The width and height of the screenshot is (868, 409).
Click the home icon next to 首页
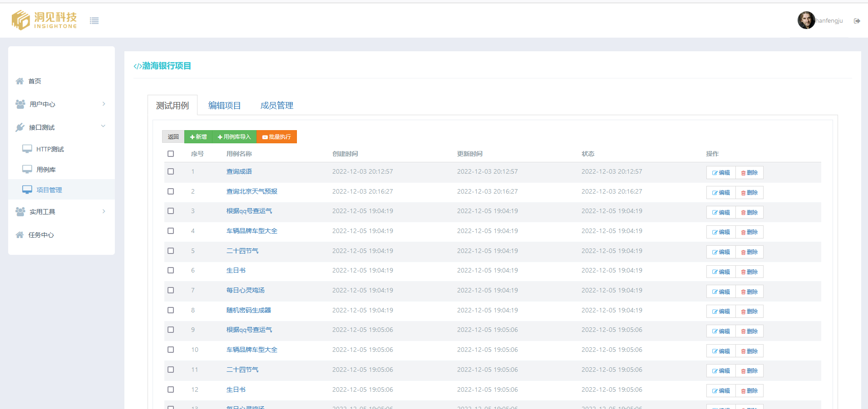tap(20, 81)
